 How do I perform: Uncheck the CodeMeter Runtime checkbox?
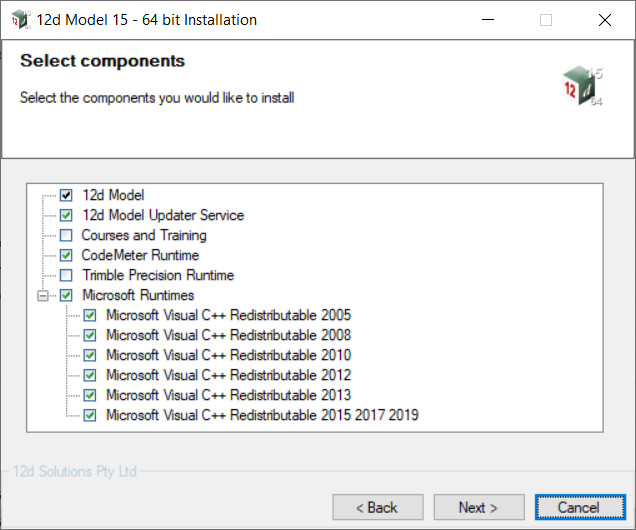(66, 255)
